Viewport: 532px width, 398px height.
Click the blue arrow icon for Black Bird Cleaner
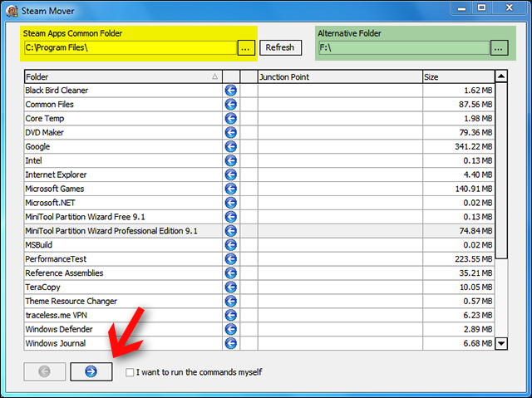pos(231,91)
